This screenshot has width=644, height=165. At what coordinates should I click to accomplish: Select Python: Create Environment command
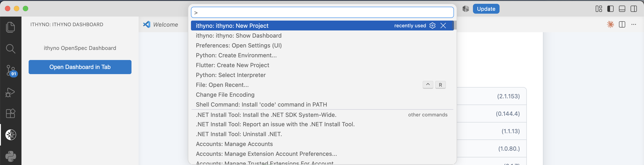(x=322, y=55)
